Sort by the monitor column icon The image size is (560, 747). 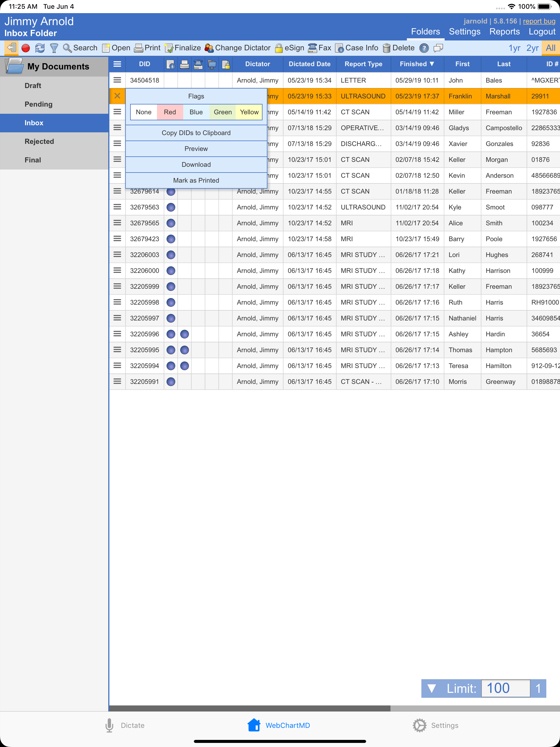(x=212, y=64)
